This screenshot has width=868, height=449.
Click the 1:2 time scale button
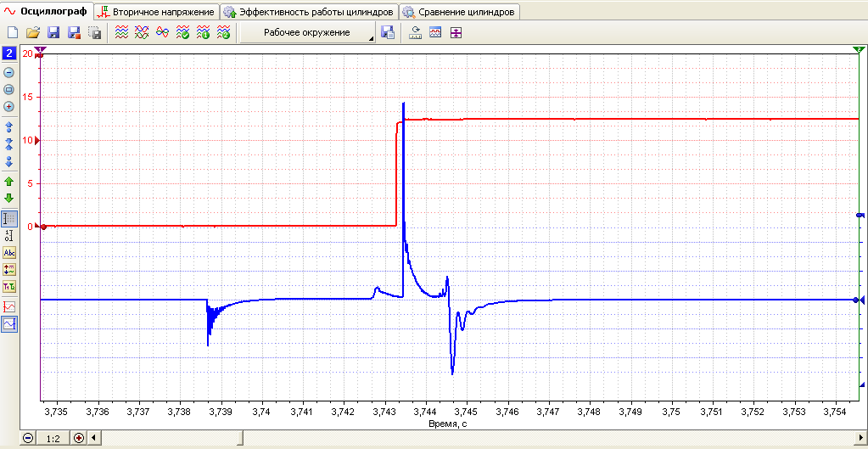pos(53,439)
